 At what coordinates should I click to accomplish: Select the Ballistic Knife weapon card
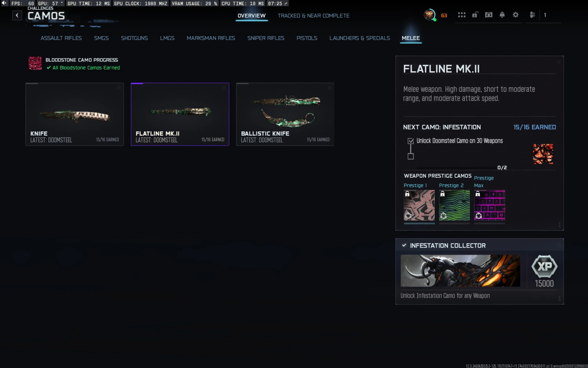click(x=285, y=114)
